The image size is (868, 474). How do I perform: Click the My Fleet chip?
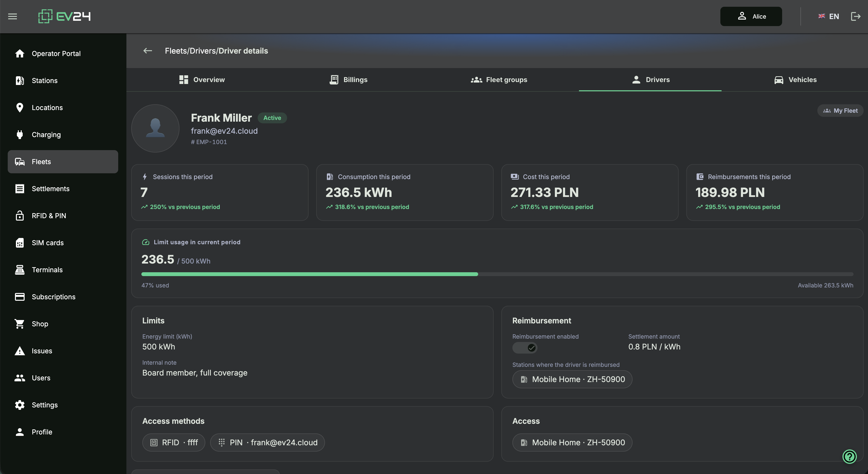coord(840,111)
